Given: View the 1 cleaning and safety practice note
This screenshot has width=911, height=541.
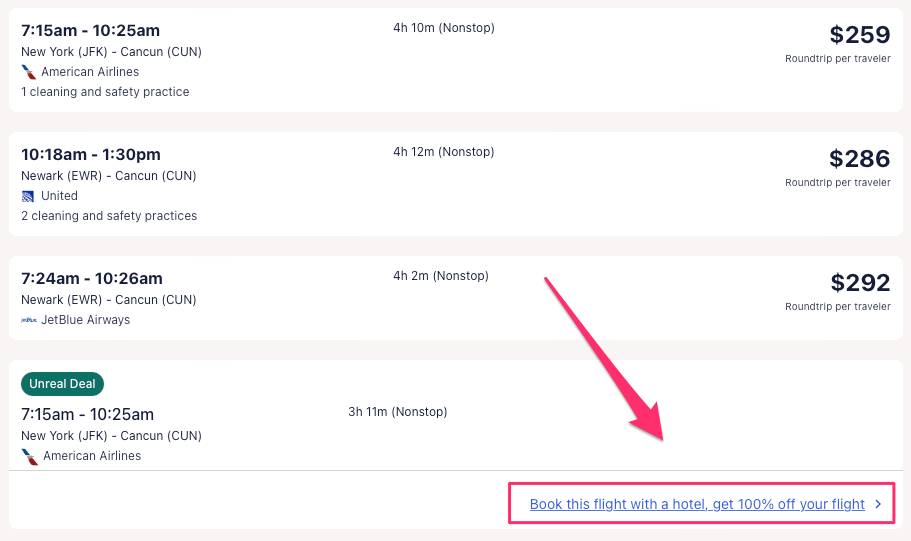Looking at the screenshot, I should pos(105,92).
